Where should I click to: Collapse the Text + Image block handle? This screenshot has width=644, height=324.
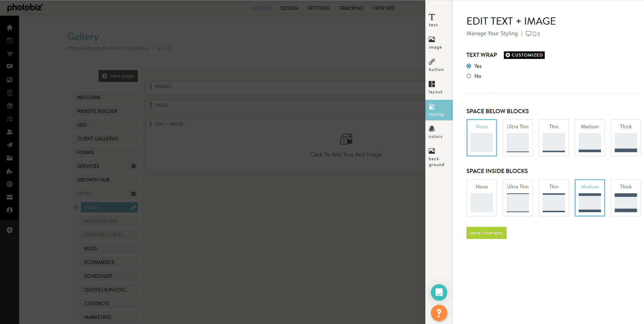click(x=151, y=124)
